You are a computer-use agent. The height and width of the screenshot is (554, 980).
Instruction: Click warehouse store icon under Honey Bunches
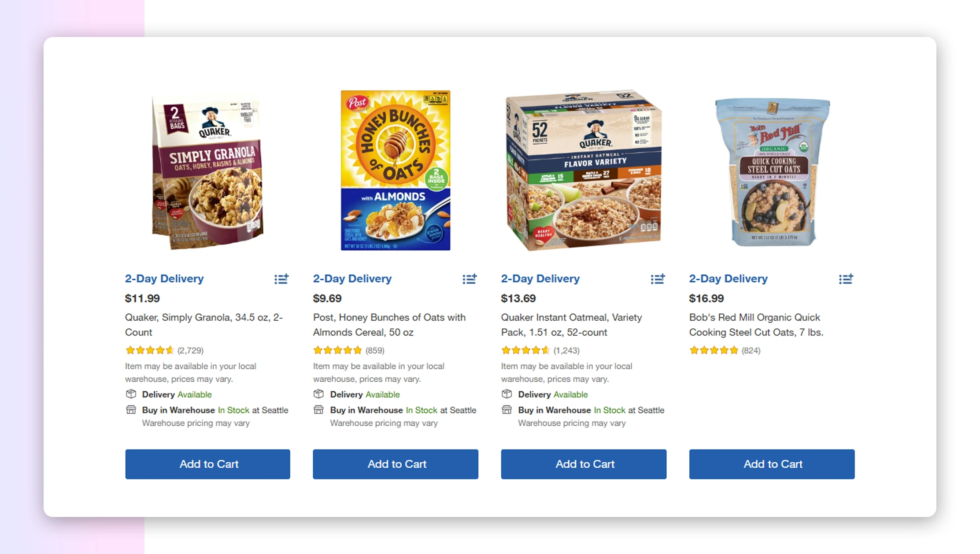(x=318, y=410)
